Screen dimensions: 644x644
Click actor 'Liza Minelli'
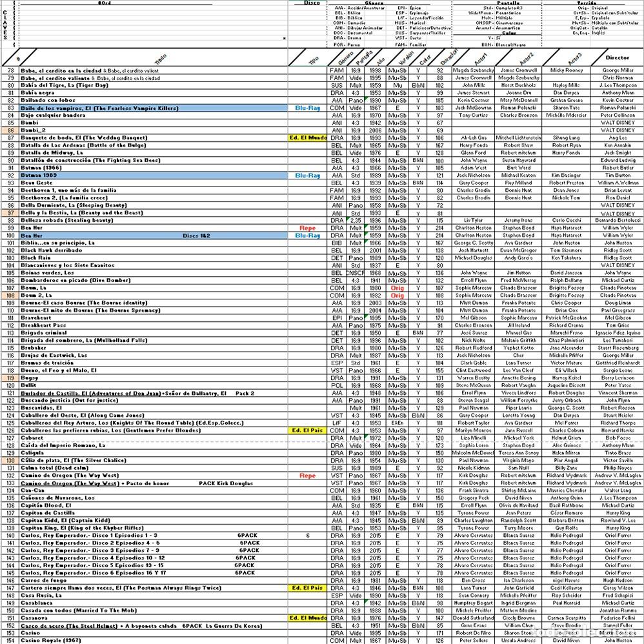(x=474, y=438)
